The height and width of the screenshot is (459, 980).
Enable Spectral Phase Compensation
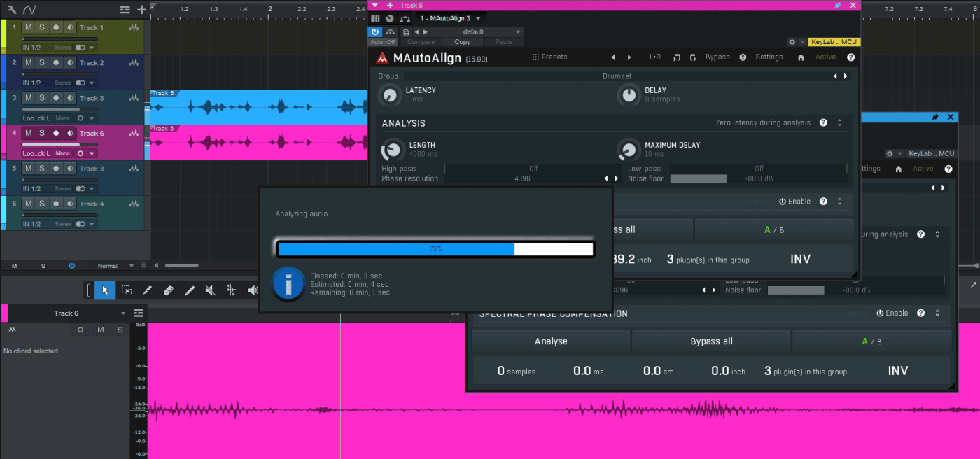(x=892, y=313)
